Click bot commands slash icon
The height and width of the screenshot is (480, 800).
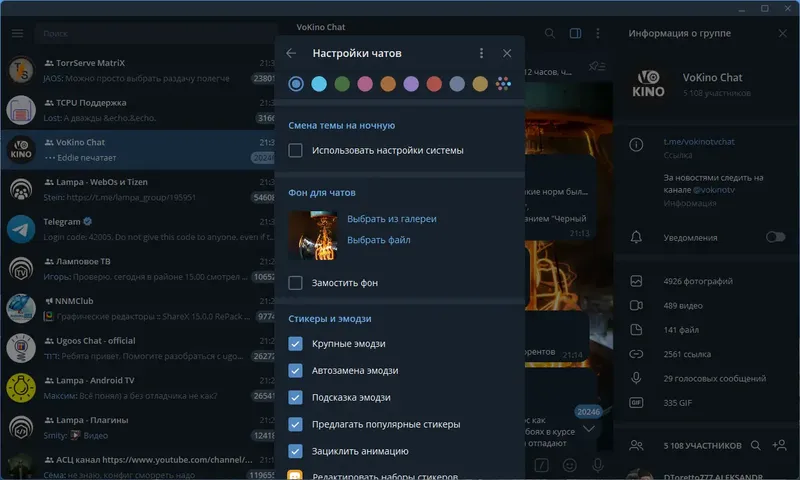click(x=541, y=465)
